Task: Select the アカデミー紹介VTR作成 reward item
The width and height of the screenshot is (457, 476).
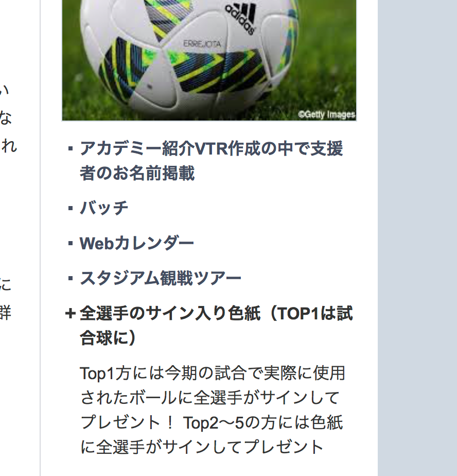Action: [212, 161]
